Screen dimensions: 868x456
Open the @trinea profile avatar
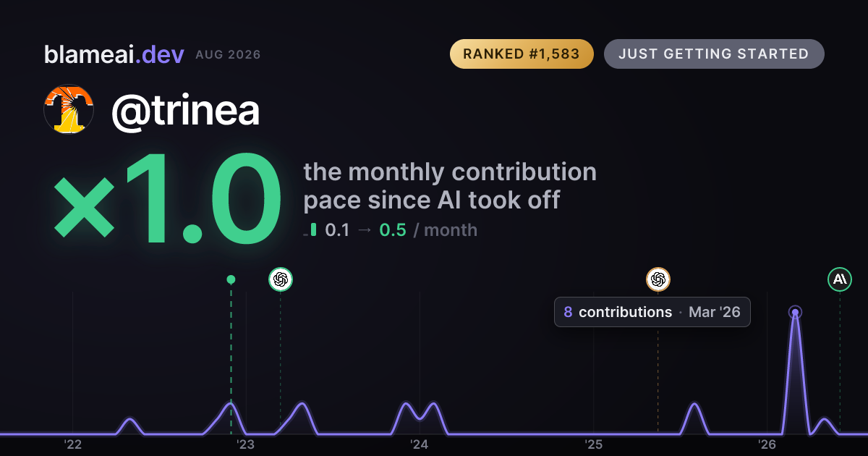[69, 109]
